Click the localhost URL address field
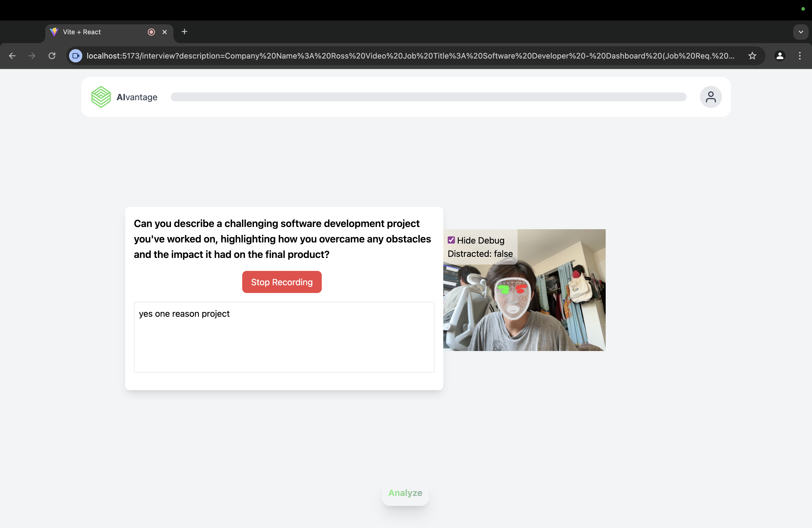This screenshot has height=528, width=812. tap(409, 56)
